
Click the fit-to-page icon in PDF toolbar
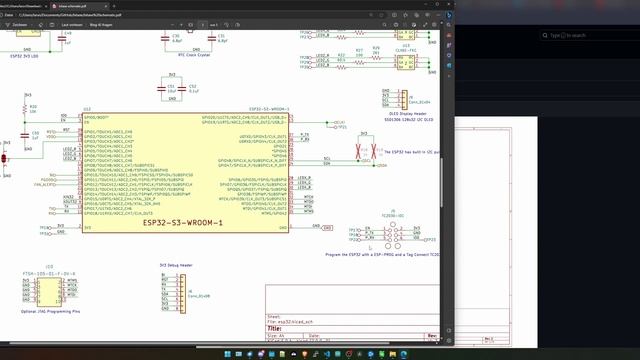coord(190,25)
